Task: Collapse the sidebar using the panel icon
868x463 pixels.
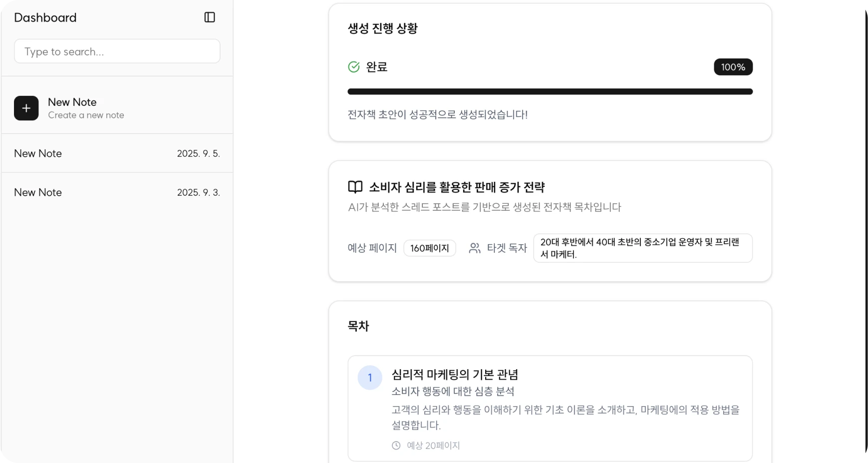Action: point(210,17)
